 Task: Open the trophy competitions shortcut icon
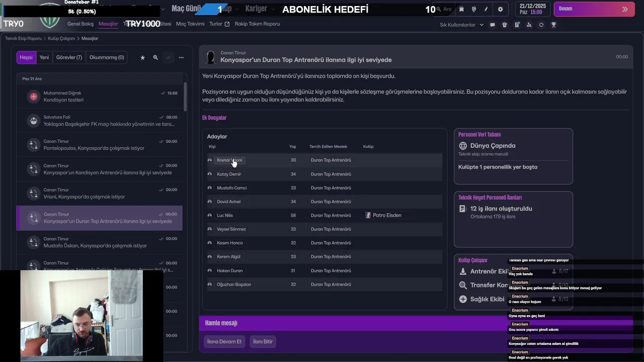[553, 25]
